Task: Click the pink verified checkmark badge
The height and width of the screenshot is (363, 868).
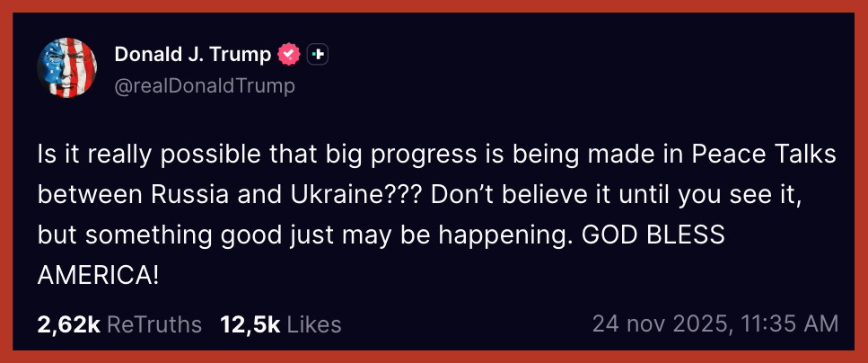Action: point(288,55)
